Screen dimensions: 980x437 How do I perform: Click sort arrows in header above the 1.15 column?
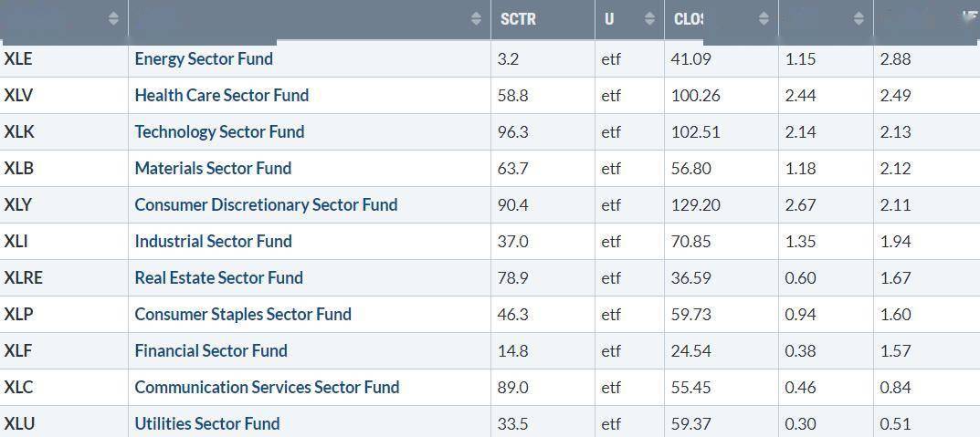(859, 18)
